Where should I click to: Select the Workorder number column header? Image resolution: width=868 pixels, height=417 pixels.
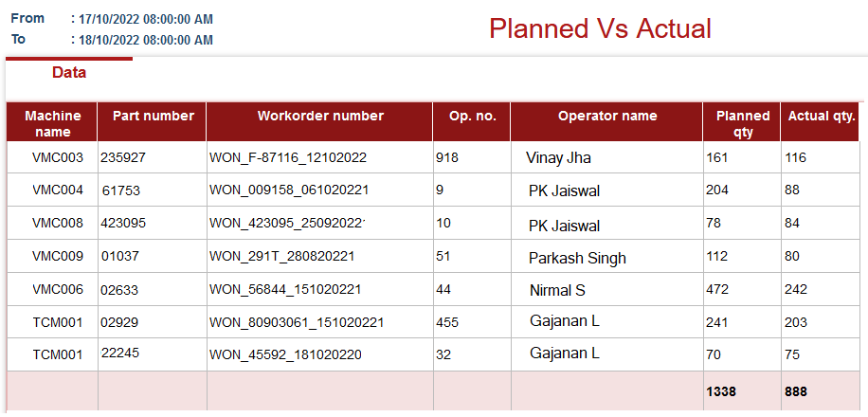click(320, 122)
